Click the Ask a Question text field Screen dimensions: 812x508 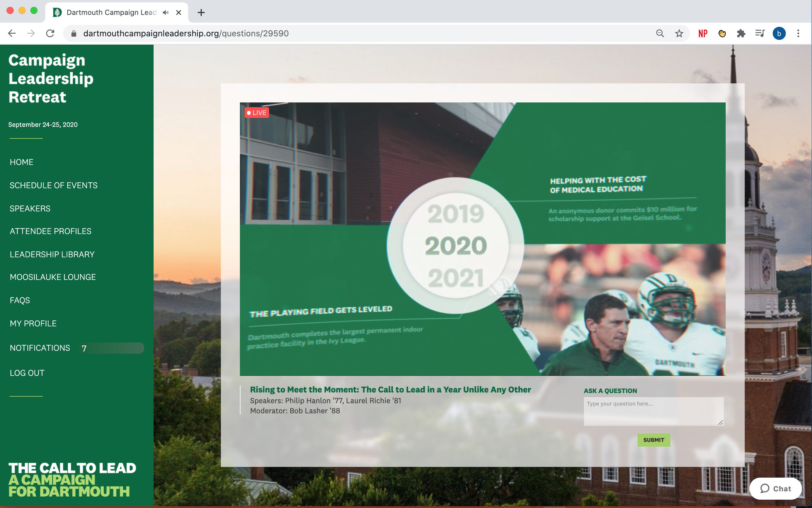pyautogui.click(x=653, y=411)
